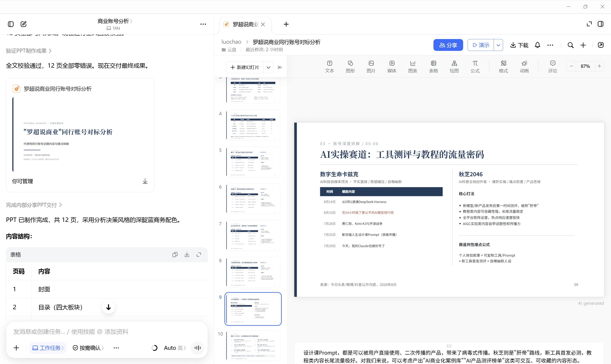Copy the 表格 table content
Screen dimensions: 611x364
(x=175, y=255)
